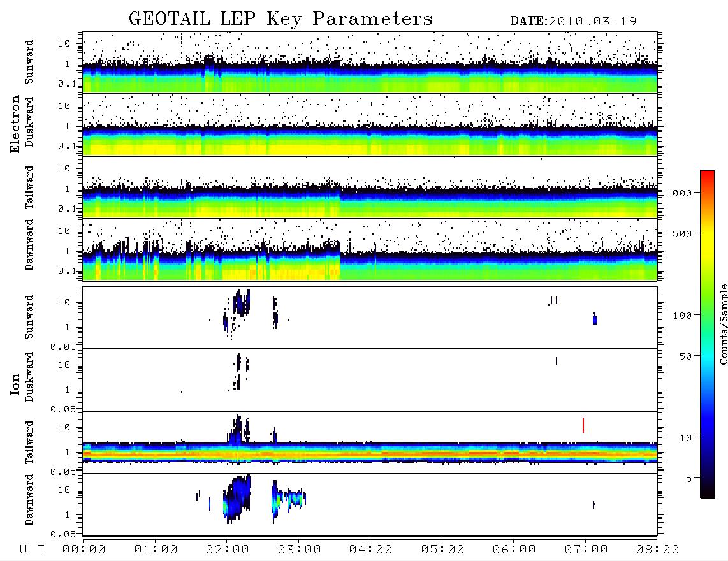Select the Electron Dawnward panel label
The height and width of the screenshot is (561, 728).
(29, 245)
